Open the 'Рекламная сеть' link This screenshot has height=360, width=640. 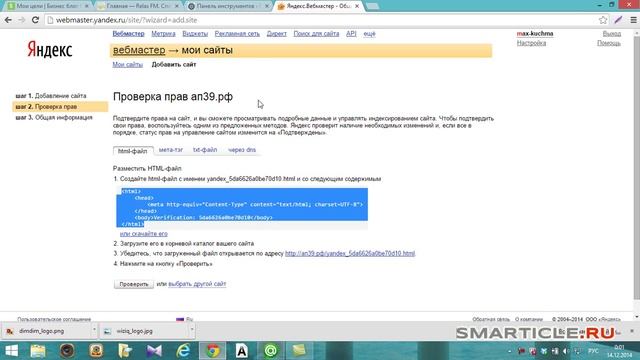click(x=237, y=33)
